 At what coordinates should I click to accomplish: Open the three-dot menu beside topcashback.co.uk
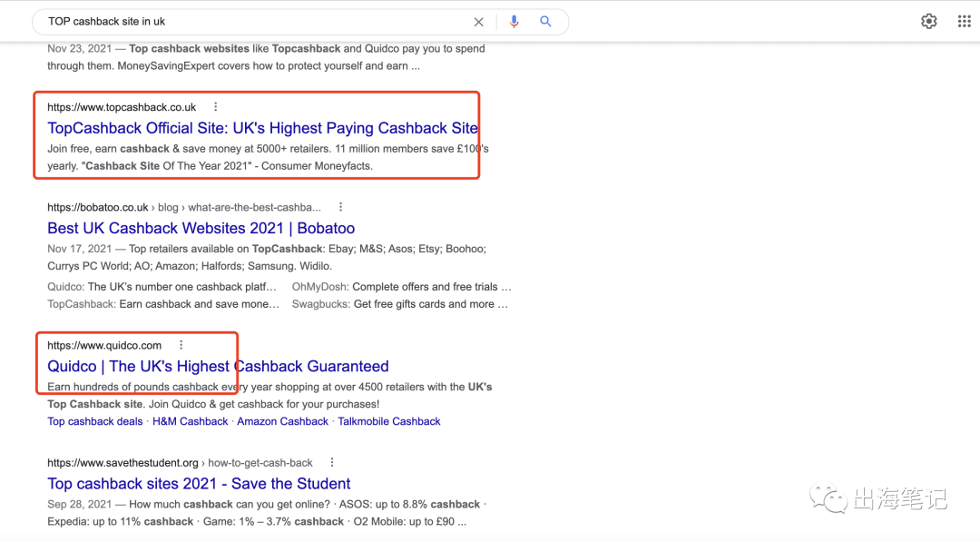pyautogui.click(x=216, y=107)
